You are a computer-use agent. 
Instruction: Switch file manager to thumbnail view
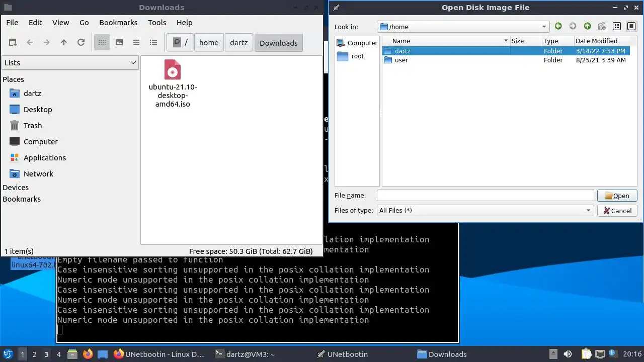click(x=119, y=43)
